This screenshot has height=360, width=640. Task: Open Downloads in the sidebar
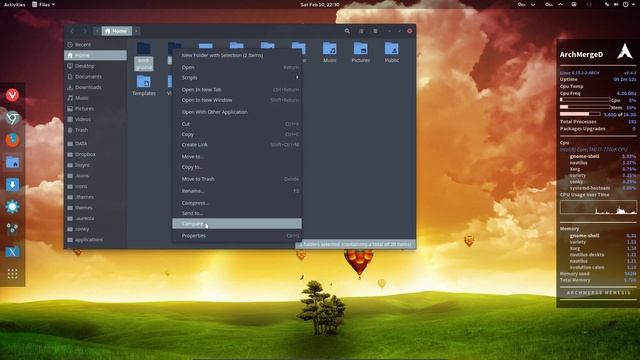[96, 87]
